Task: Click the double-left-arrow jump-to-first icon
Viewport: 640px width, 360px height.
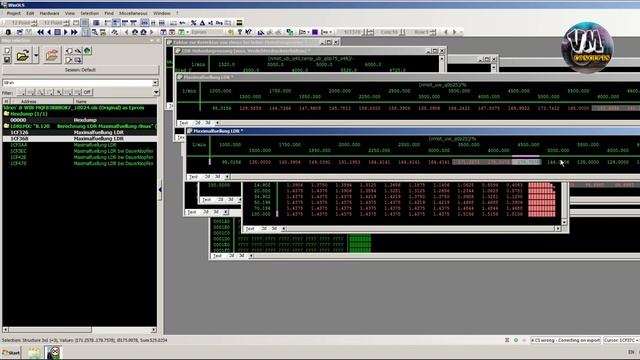Action: pyautogui.click(x=40, y=32)
